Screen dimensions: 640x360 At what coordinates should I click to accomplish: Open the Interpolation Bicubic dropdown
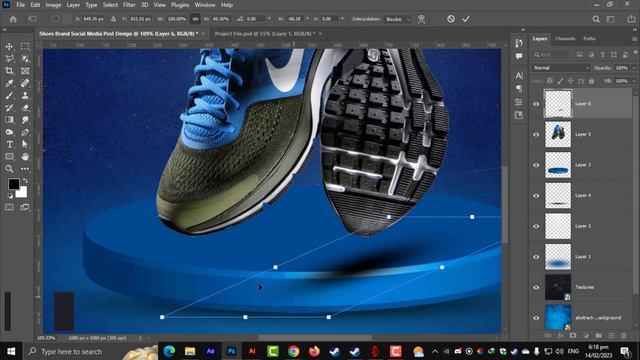(x=398, y=19)
